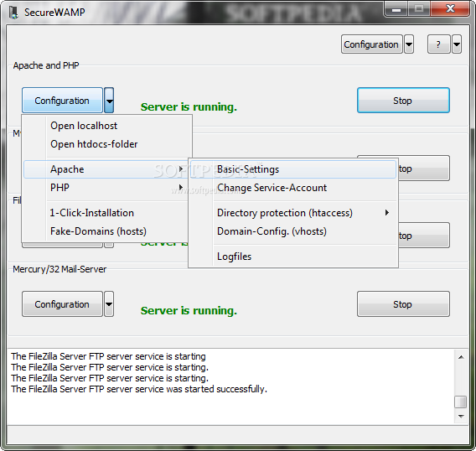
Task: Expand Directory protection (htaccess) submenu
Action: (x=293, y=213)
